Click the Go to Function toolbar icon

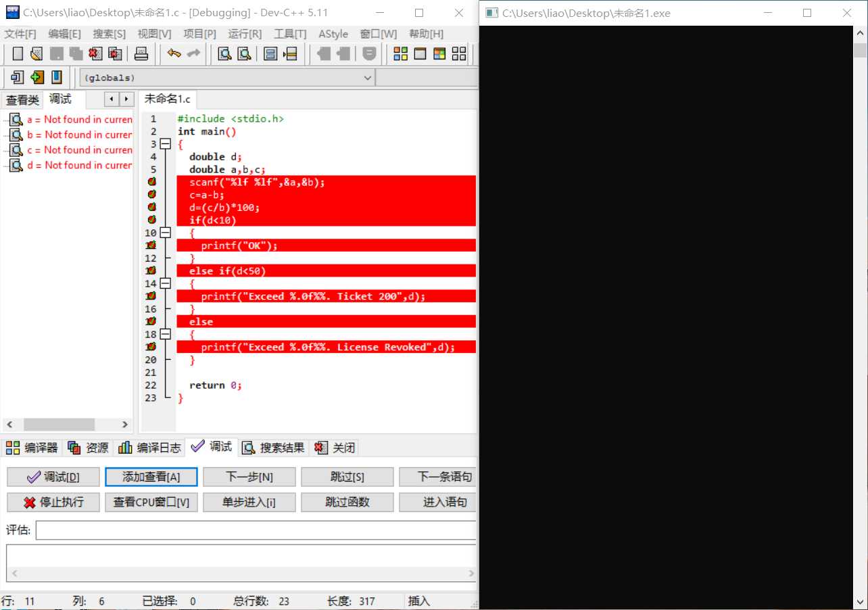(270, 53)
